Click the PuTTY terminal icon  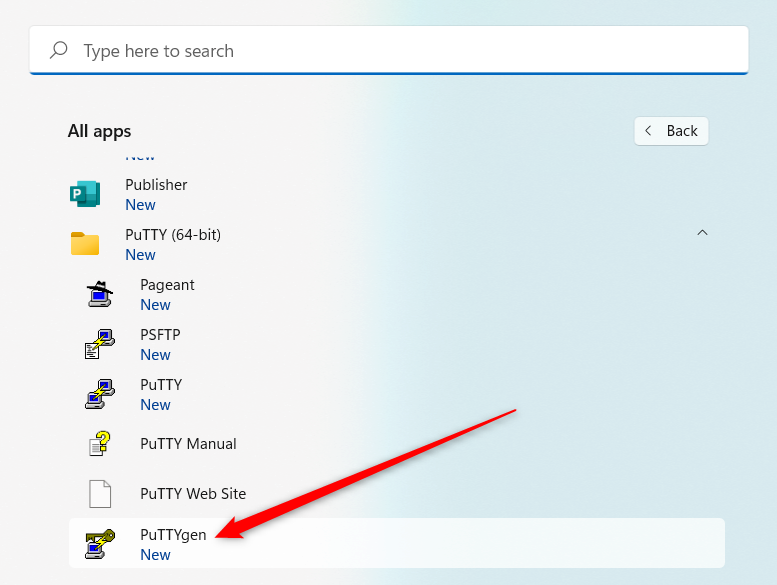pos(99,394)
